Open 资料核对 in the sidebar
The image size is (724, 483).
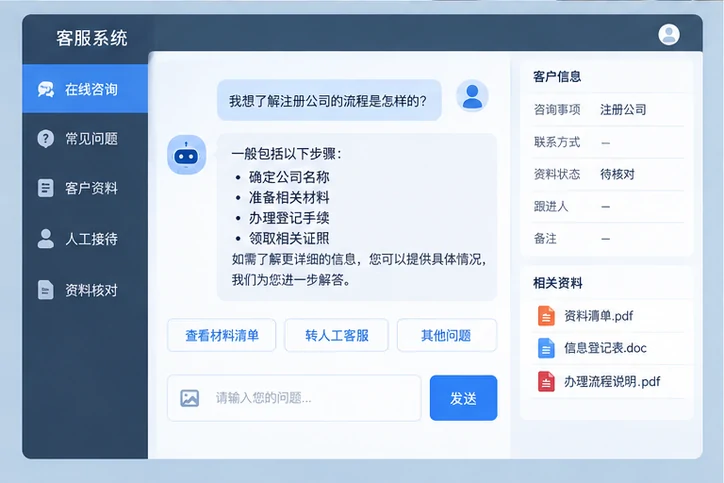pos(85,290)
